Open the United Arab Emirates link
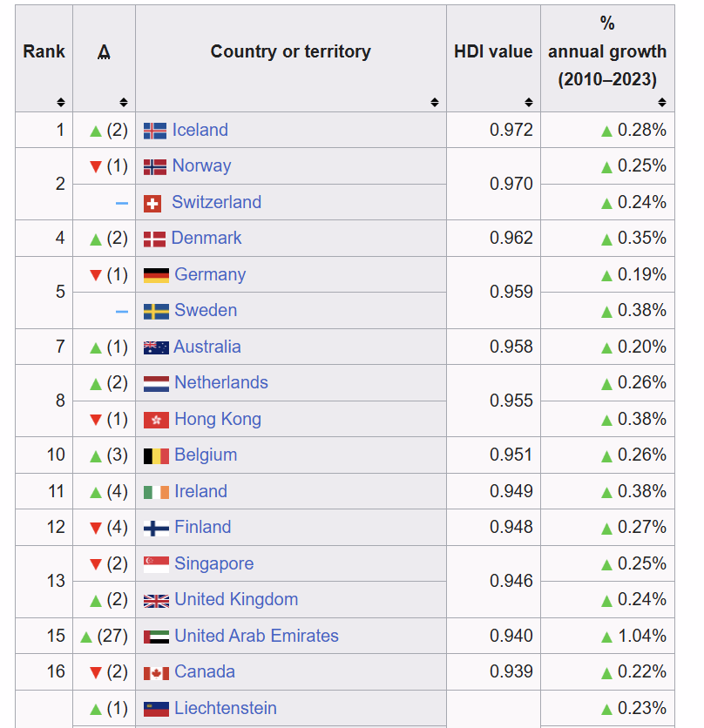704x728 pixels. [256, 636]
